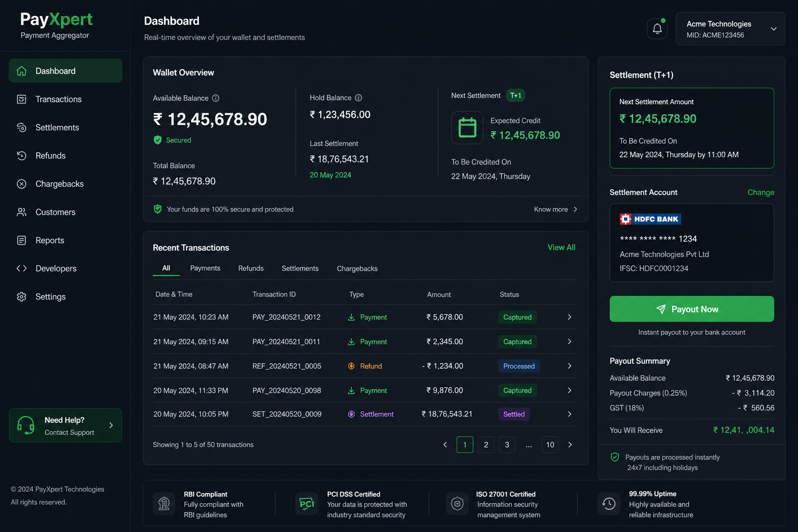Open the Need Help Contact Support chevron

[111, 425]
